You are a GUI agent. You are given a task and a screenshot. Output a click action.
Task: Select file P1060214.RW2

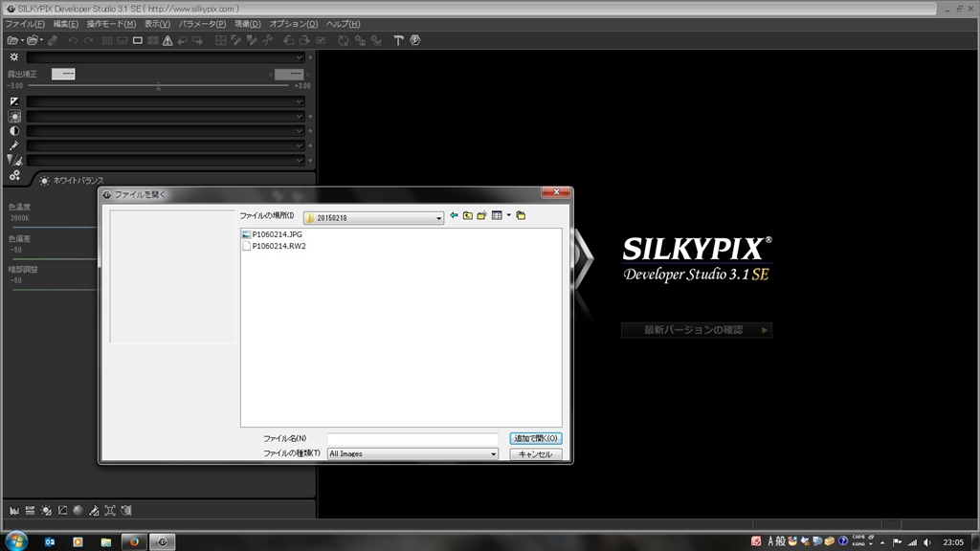[274, 246]
